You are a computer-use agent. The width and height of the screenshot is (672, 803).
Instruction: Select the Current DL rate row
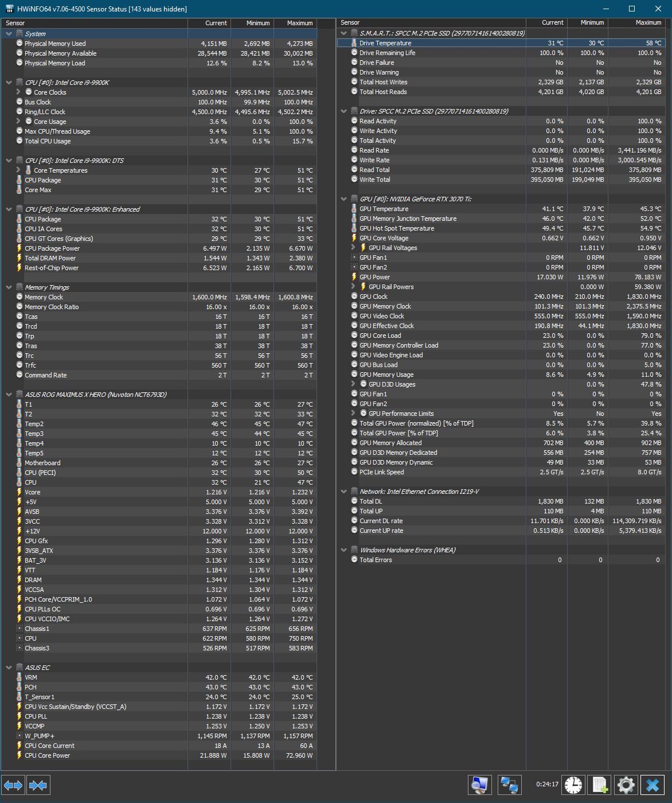click(501, 521)
